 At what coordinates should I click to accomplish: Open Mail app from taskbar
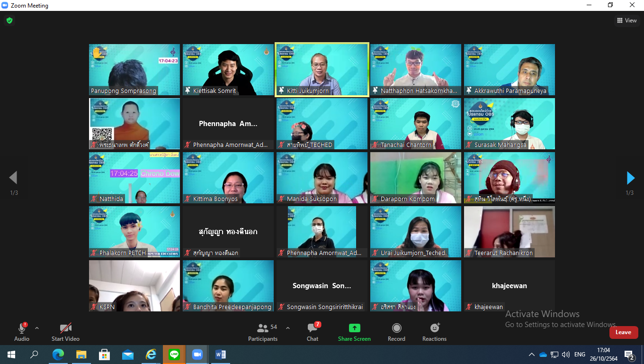(127, 354)
